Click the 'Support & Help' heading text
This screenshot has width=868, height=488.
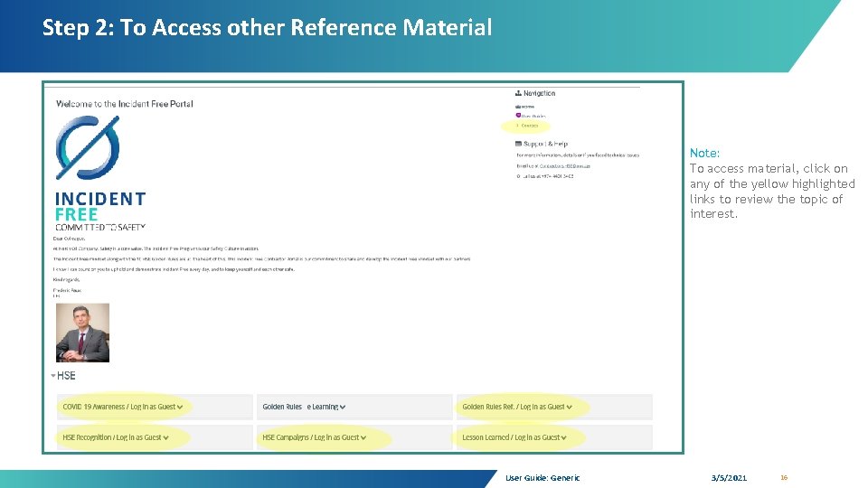tap(545, 144)
